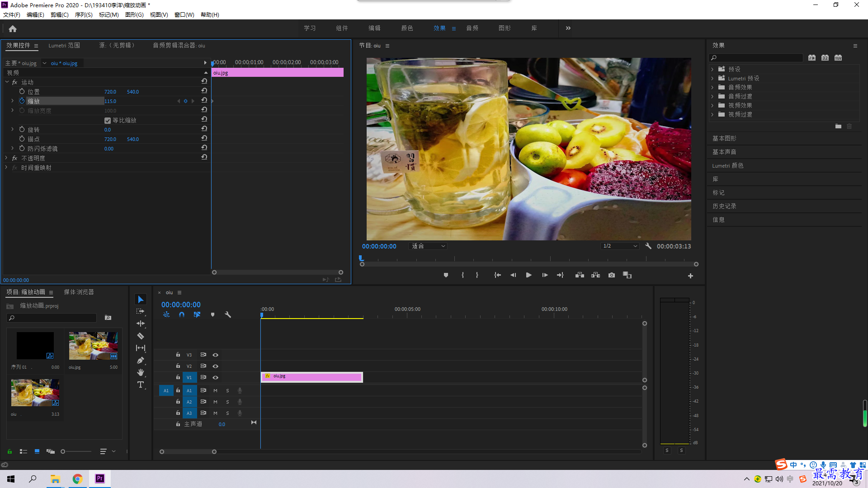This screenshot has height=488, width=868.
Task: Toggle Scale (缩放) animation stopwatch
Action: [22, 101]
